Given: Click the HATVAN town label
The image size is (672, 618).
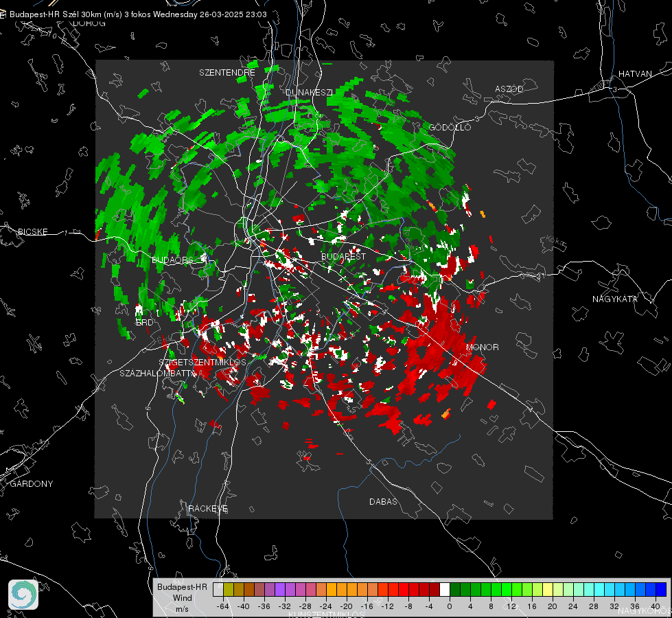Looking at the screenshot, I should pyautogui.click(x=635, y=74).
